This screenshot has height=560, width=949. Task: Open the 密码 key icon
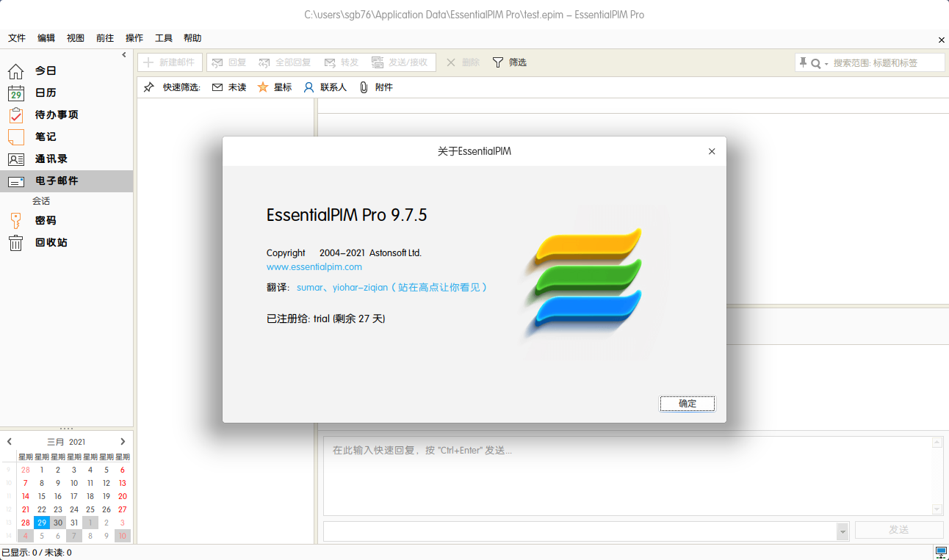(x=15, y=221)
